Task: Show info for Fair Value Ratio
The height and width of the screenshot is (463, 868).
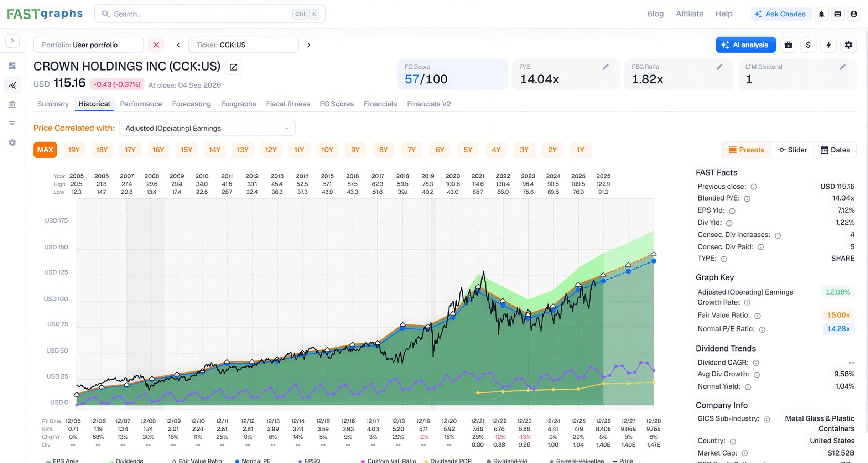Action: tap(757, 316)
